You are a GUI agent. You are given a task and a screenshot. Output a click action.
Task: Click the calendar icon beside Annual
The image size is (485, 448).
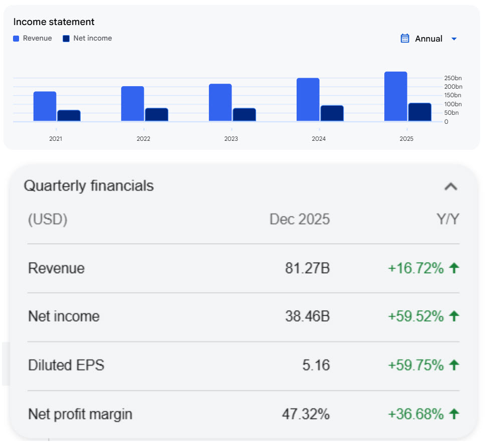coord(405,39)
